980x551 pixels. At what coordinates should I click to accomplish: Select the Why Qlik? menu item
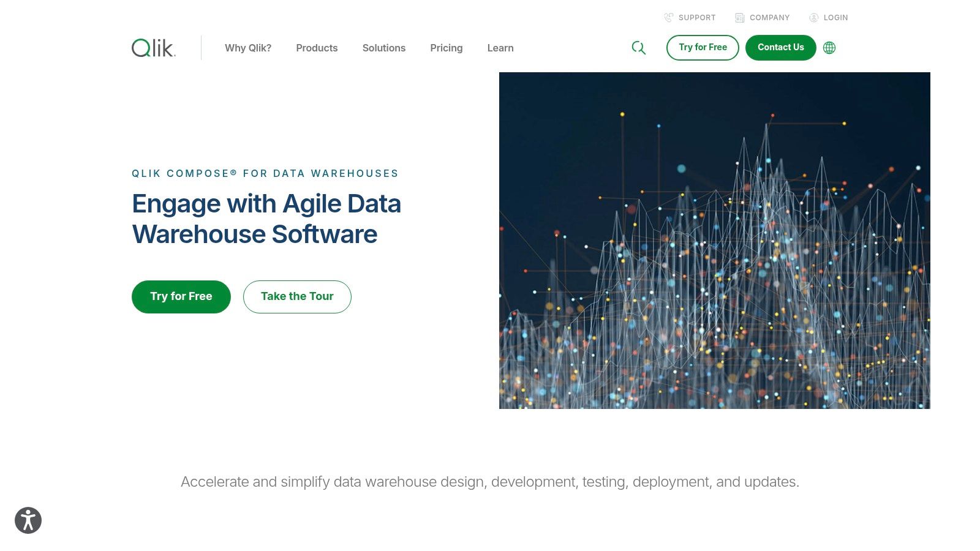click(248, 48)
